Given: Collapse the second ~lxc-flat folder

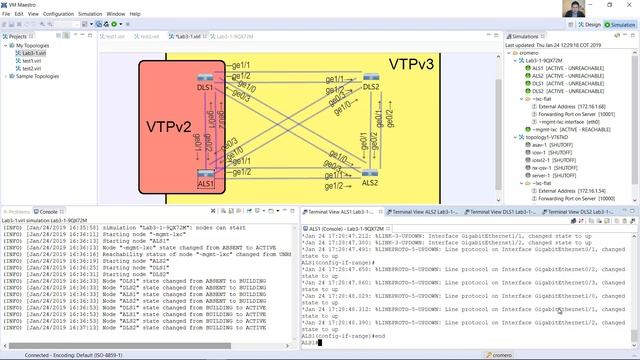Looking at the screenshot, I should (521, 184).
